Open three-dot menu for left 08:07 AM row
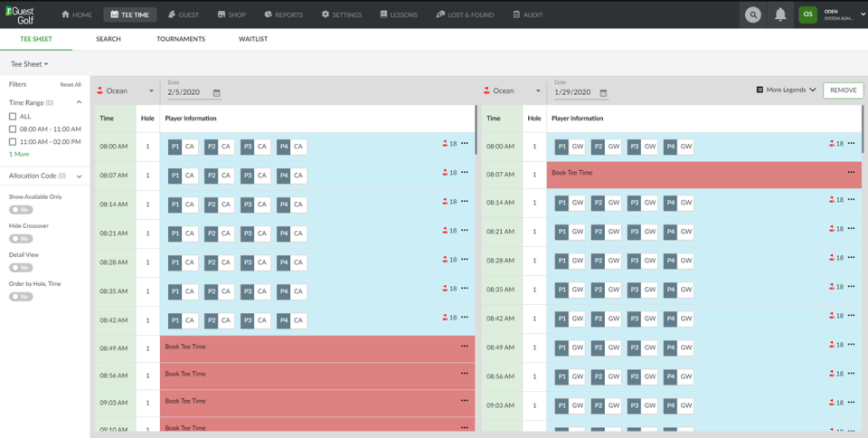 (x=465, y=172)
